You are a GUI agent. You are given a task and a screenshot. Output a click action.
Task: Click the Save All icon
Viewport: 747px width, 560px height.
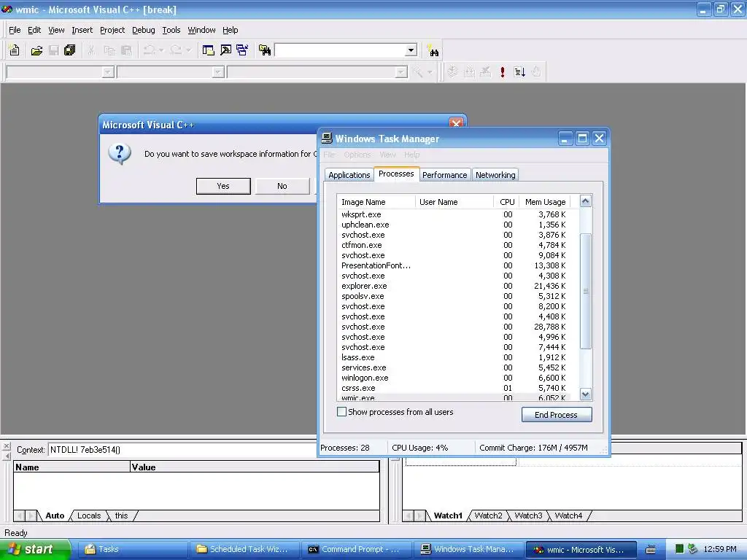(x=69, y=50)
